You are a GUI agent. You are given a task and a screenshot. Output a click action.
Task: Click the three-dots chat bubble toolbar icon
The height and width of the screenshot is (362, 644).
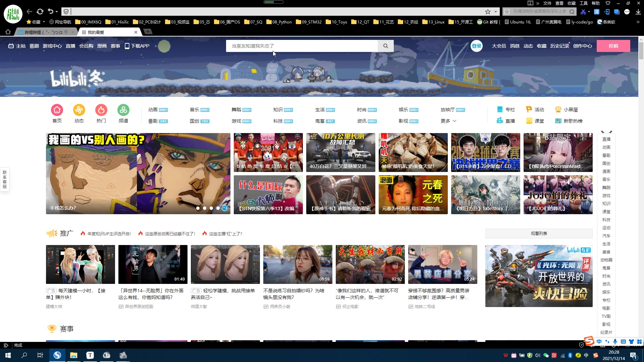pos(627,12)
